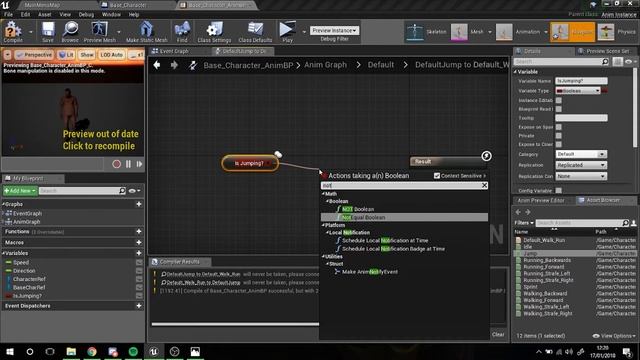Toggle Blueprint Read Only checkbox

(558, 109)
